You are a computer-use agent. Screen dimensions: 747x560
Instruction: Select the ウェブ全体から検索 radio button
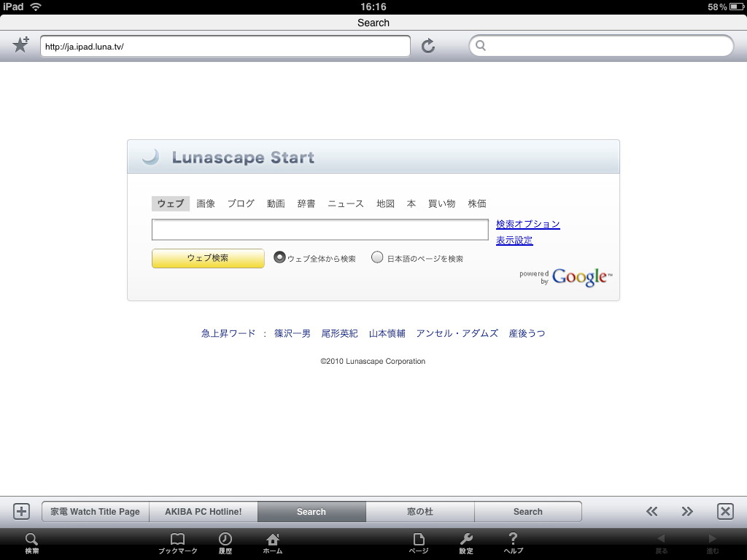point(279,257)
